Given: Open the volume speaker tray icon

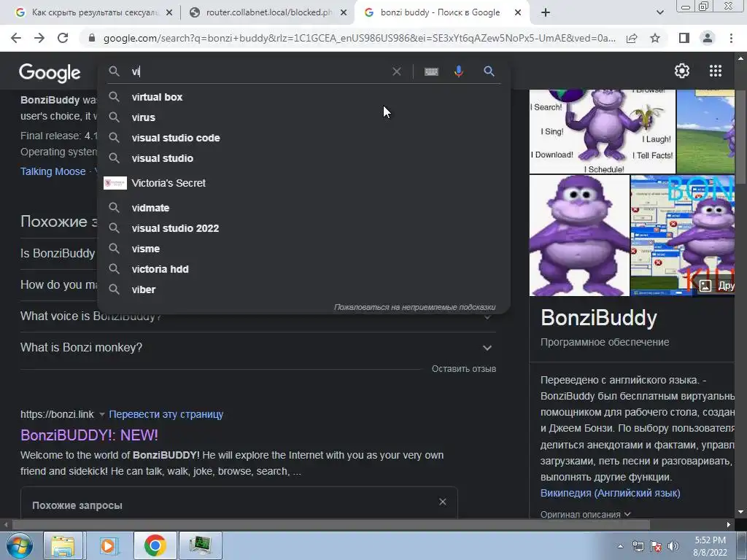Looking at the screenshot, I should click(x=673, y=546).
